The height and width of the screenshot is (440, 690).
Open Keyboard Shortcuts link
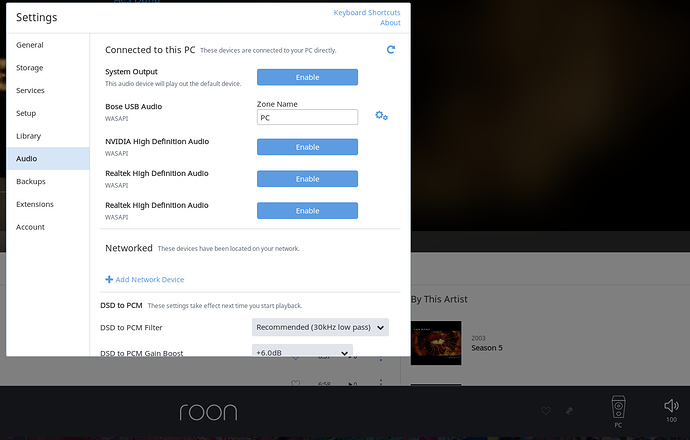point(367,12)
